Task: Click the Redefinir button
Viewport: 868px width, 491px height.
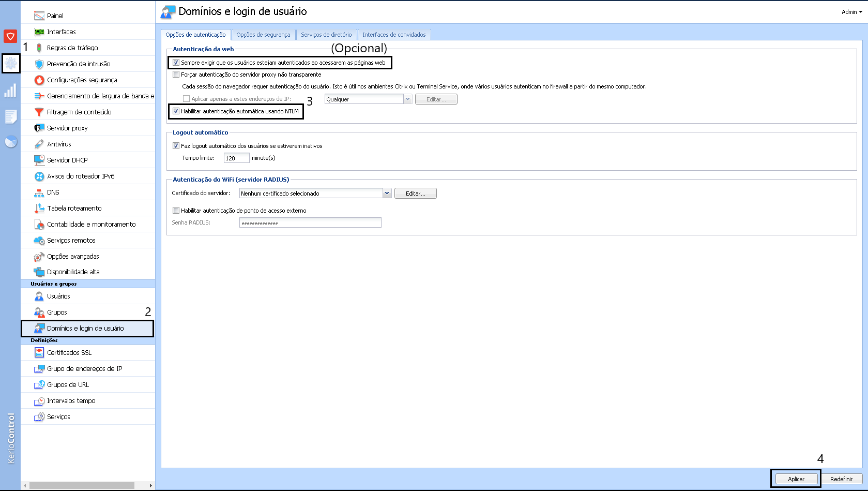Action: click(x=841, y=479)
